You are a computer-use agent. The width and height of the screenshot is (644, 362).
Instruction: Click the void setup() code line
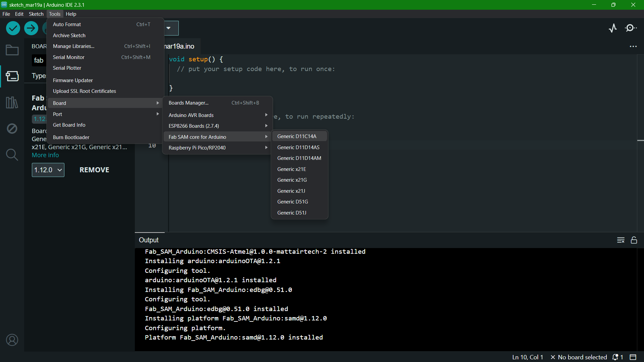tap(196, 59)
